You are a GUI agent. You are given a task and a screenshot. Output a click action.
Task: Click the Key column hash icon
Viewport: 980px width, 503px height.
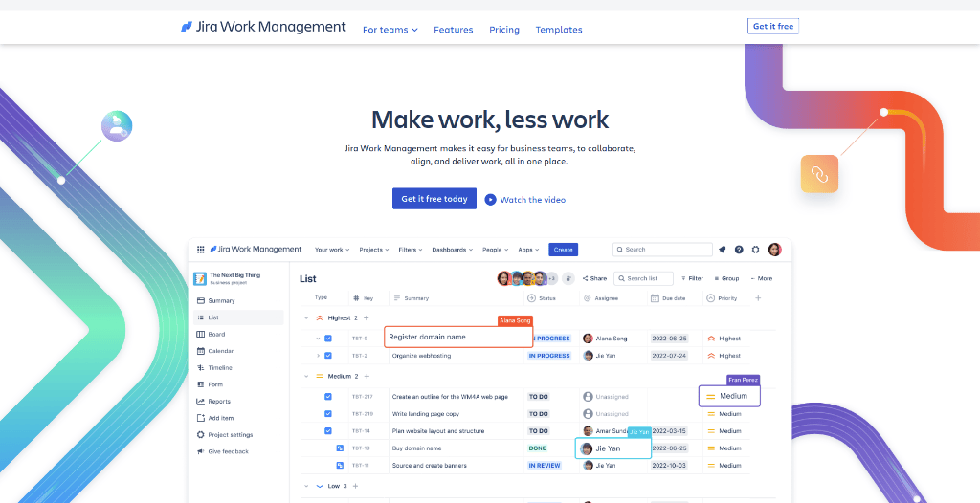coord(356,298)
